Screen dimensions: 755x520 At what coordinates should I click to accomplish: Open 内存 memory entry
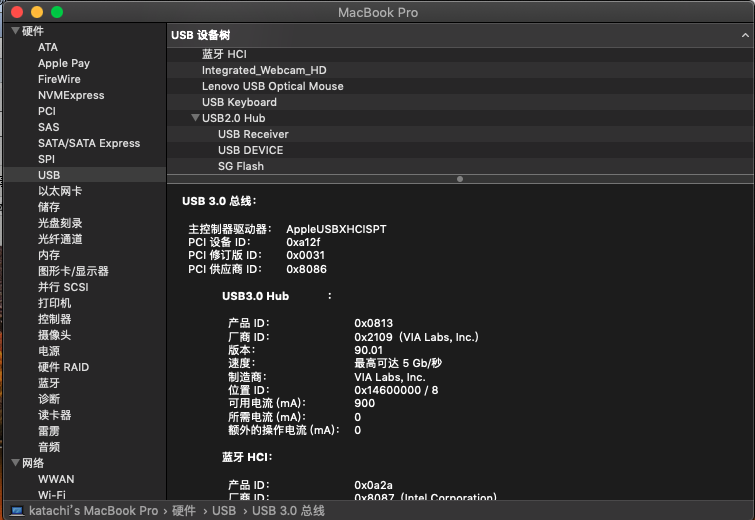49,255
